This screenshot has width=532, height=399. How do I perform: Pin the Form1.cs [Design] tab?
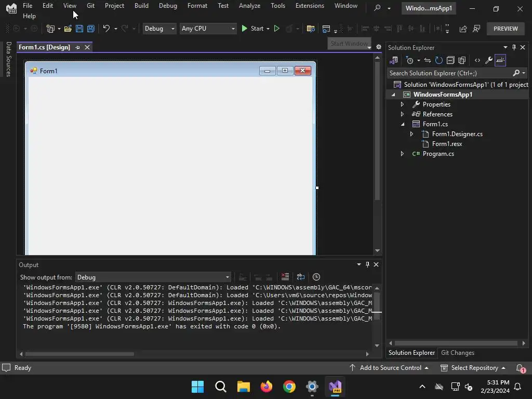pos(77,47)
